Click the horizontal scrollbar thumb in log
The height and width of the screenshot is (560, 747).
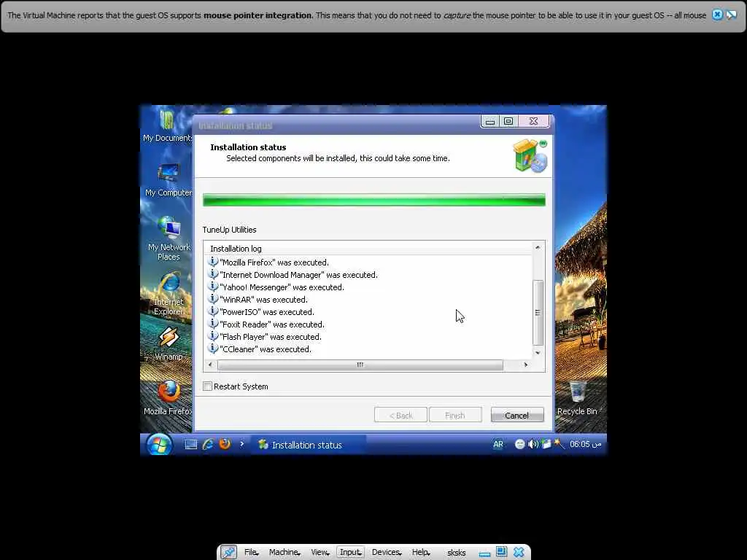(x=360, y=365)
